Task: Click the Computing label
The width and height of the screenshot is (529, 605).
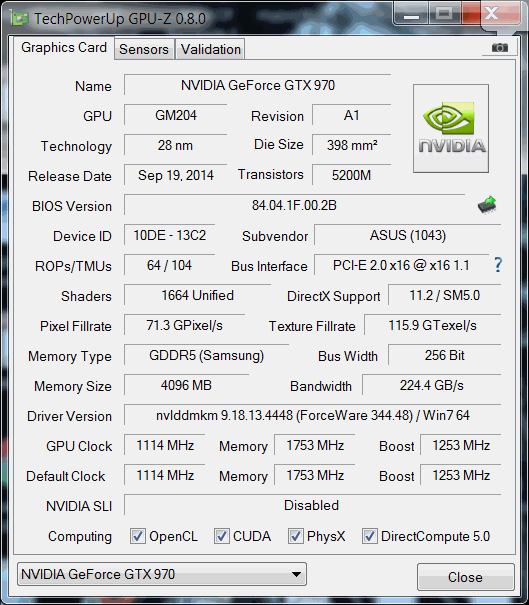Action: click(x=80, y=536)
